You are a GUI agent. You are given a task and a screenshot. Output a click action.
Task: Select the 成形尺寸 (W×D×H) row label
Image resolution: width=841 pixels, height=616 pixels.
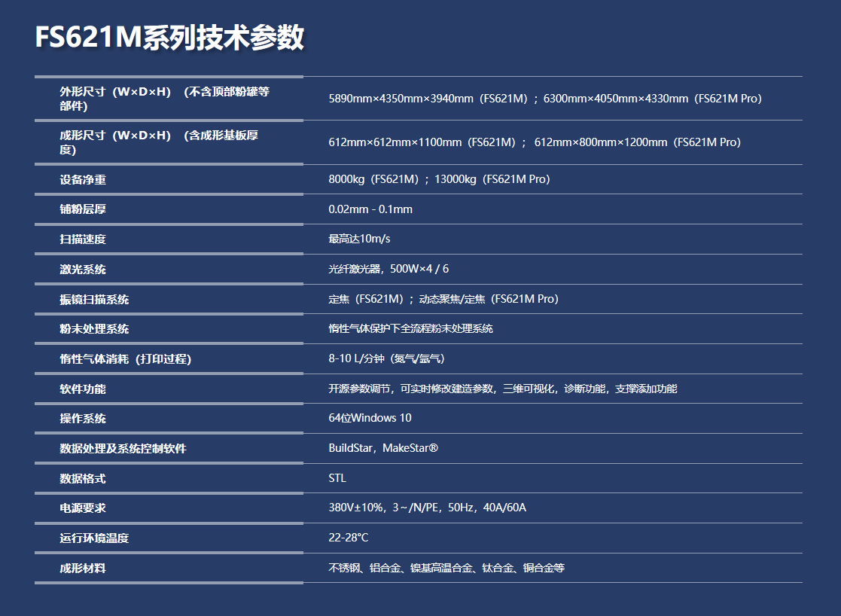158,142
